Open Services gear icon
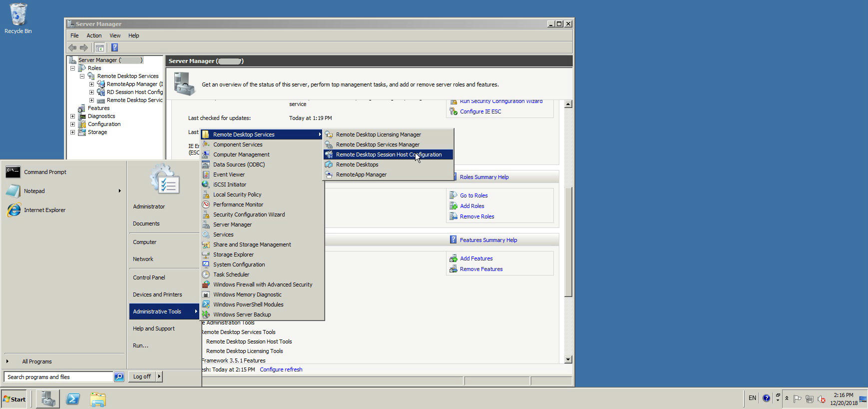 point(206,234)
